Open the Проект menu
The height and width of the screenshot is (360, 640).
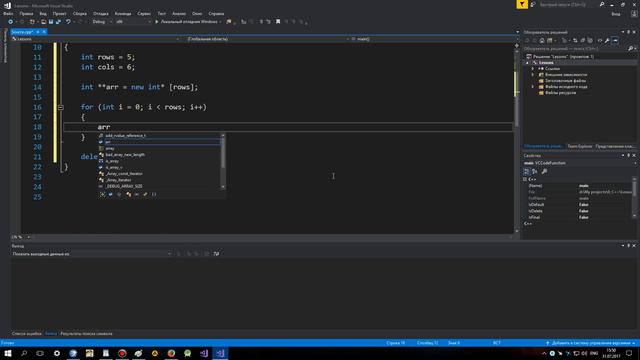pyautogui.click(x=59, y=13)
